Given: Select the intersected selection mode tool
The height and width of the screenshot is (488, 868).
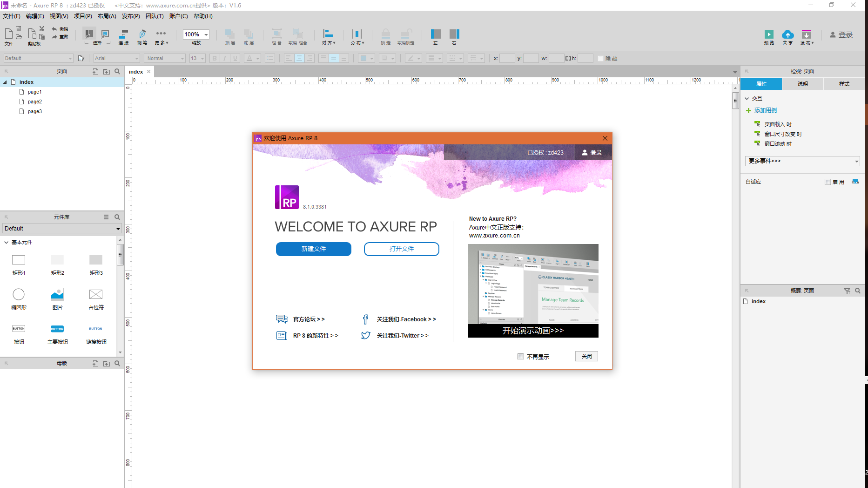Looking at the screenshot, I should click(89, 34).
